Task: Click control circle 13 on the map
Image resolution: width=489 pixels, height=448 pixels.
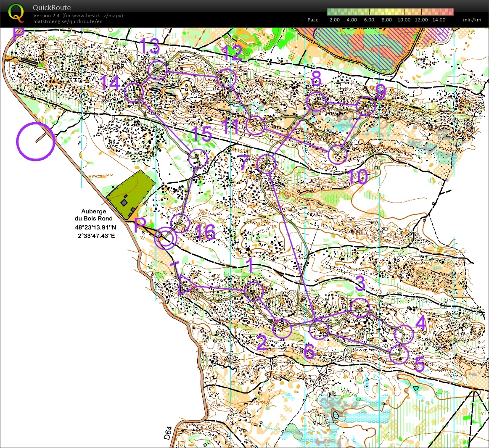Action: (157, 70)
